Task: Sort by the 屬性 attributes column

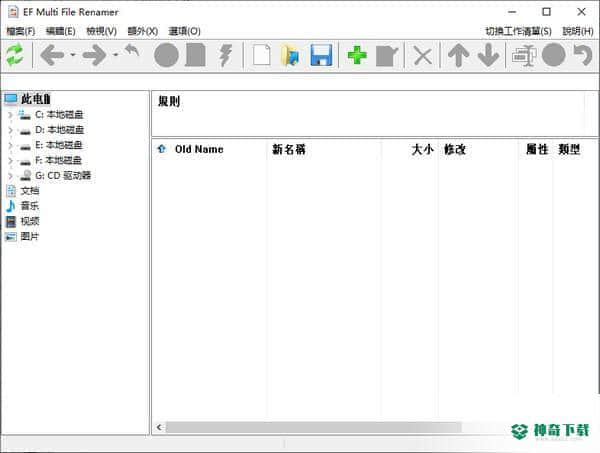Action: coord(537,149)
